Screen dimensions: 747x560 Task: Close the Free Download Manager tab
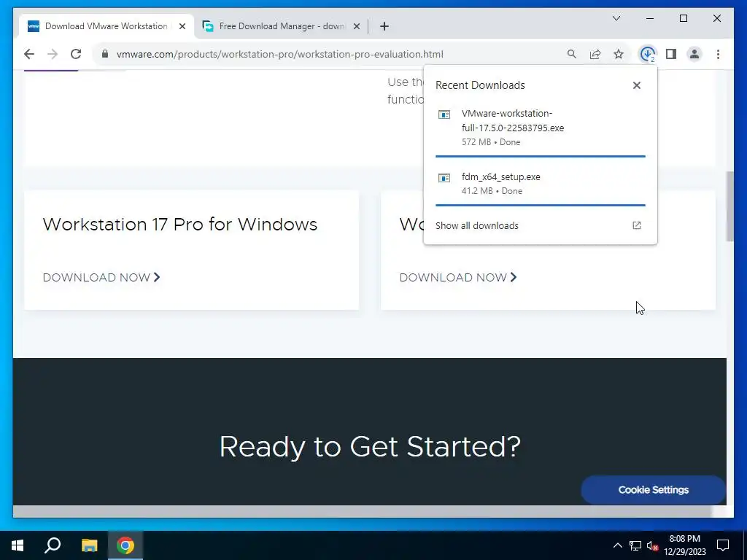356,26
